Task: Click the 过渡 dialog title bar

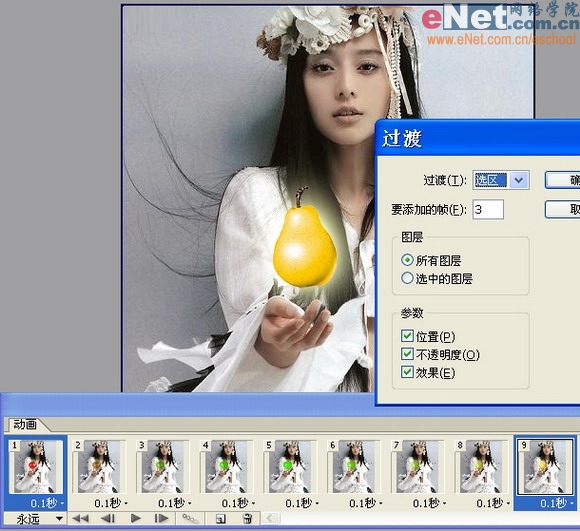Action: (x=478, y=139)
